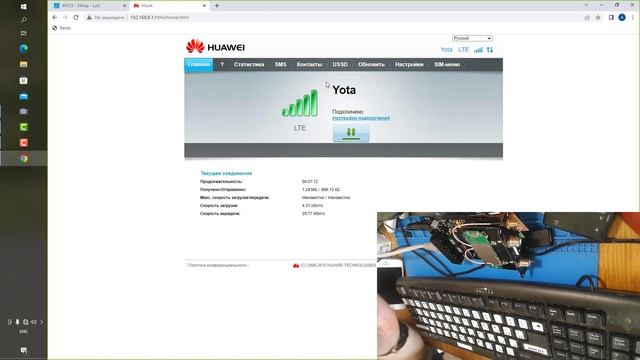
Task: Click the ENG language indicator
Action: (24, 332)
